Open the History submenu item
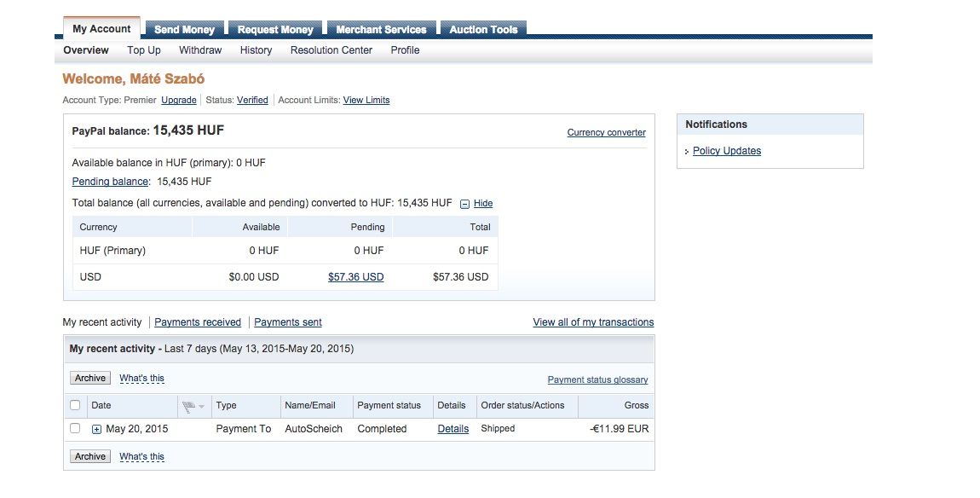980x498 pixels. (257, 50)
